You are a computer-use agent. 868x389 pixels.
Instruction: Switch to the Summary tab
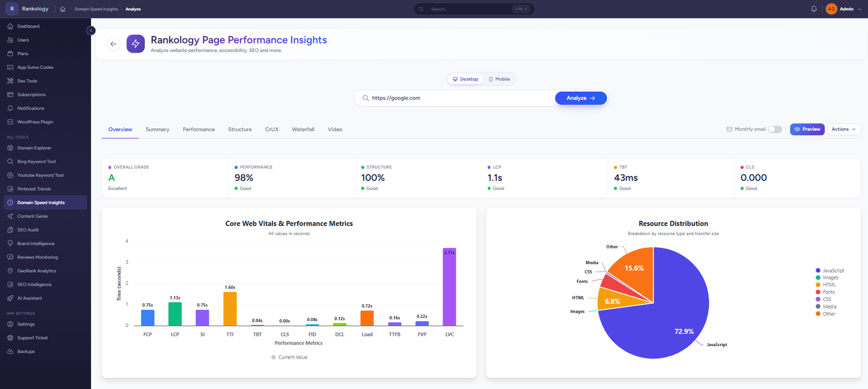pos(157,129)
